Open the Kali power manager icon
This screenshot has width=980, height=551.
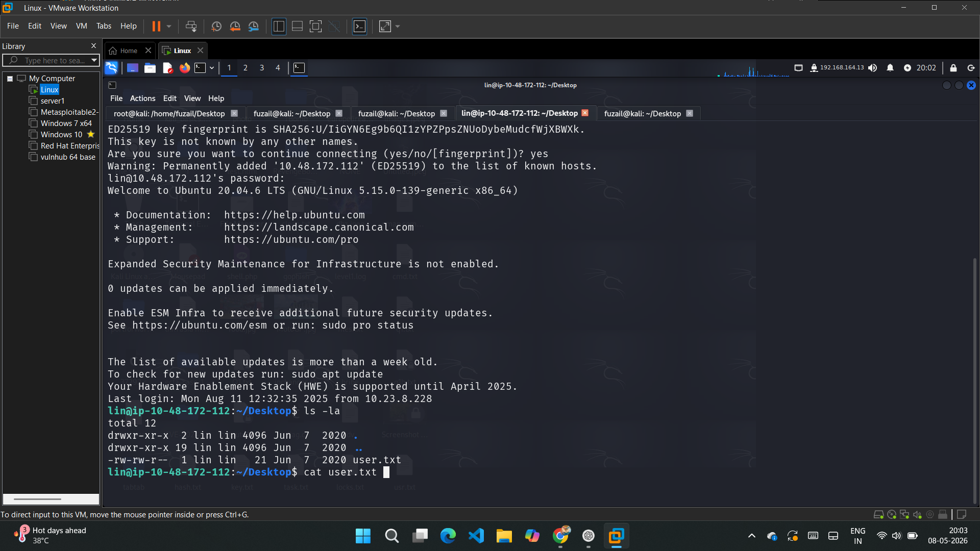(908, 68)
